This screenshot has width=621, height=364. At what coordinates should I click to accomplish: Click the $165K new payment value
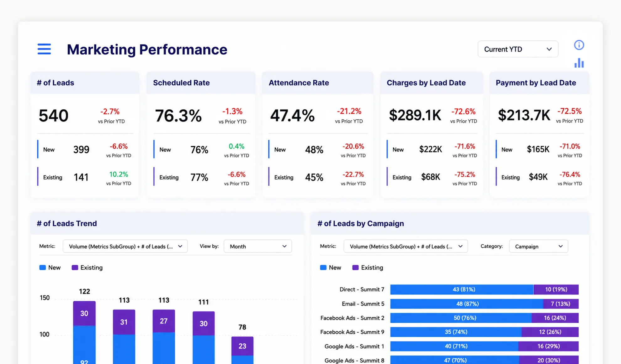[x=538, y=149]
